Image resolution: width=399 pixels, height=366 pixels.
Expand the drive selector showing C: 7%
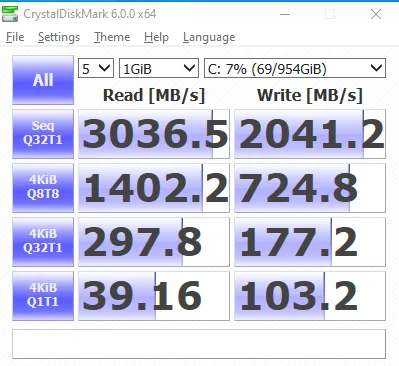click(295, 68)
